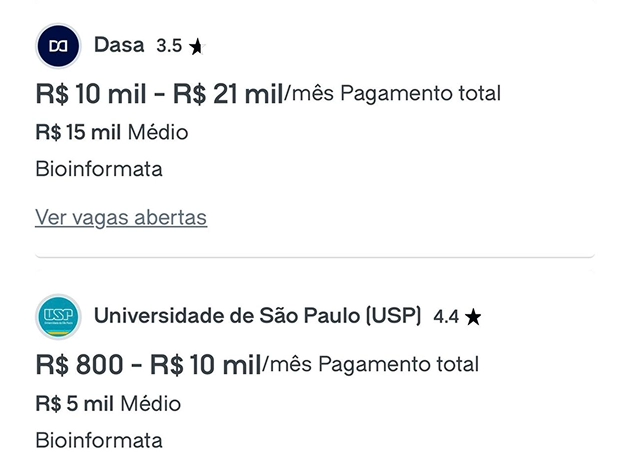The height and width of the screenshot is (472, 630).
Task: Open the Dasa company name link
Action: coord(119,45)
